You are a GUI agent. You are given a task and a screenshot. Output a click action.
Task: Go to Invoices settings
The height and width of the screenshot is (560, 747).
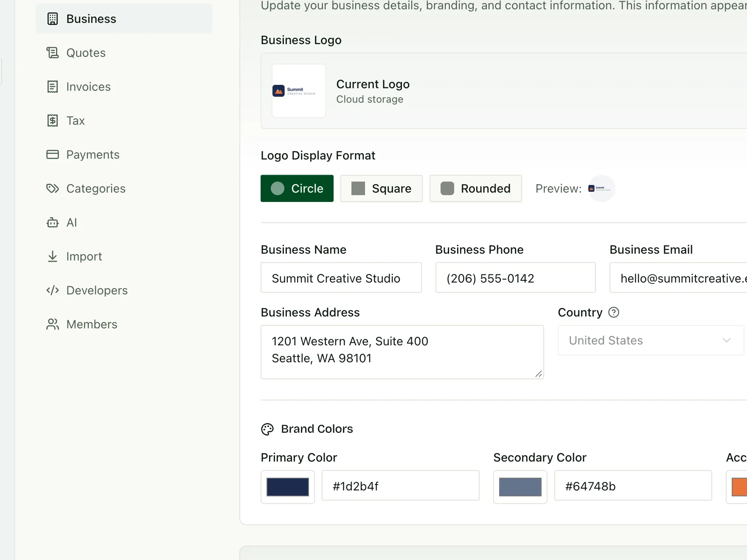click(124, 87)
